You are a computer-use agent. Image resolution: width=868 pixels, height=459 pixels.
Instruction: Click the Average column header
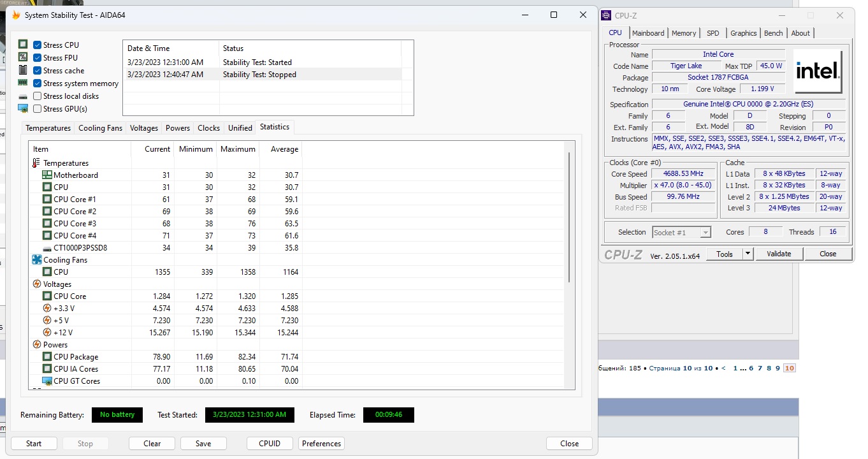(x=280, y=149)
